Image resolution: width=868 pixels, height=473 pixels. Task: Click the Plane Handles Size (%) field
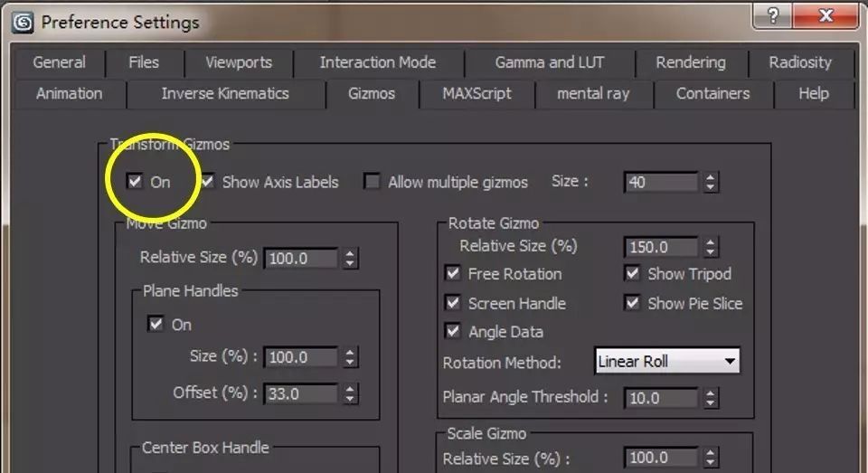coord(300,357)
